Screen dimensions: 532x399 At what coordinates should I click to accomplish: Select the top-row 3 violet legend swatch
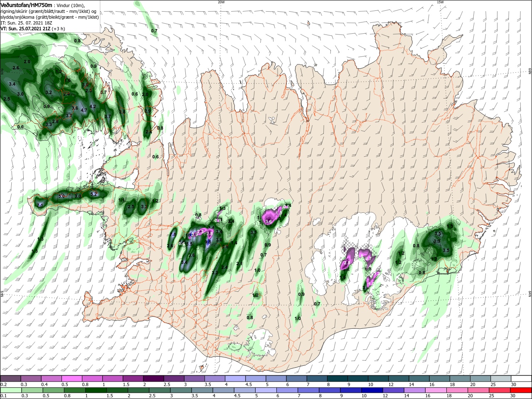(x=194, y=379)
